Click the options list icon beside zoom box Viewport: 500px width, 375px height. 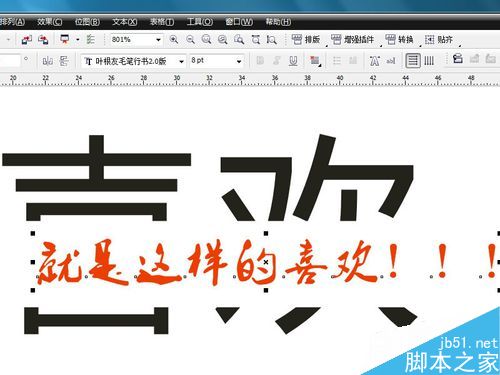(x=90, y=40)
